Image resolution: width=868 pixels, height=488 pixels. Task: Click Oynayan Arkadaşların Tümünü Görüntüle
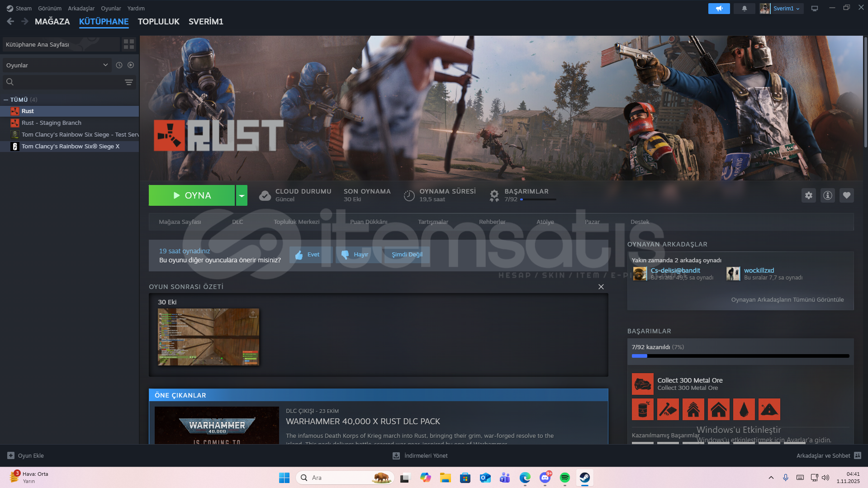[787, 300]
